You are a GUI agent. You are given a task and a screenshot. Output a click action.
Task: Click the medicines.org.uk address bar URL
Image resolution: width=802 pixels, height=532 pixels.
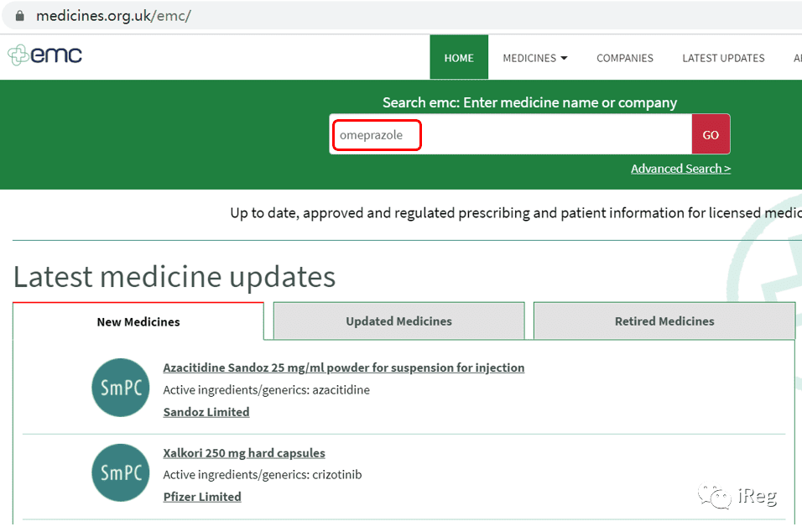[113, 16]
